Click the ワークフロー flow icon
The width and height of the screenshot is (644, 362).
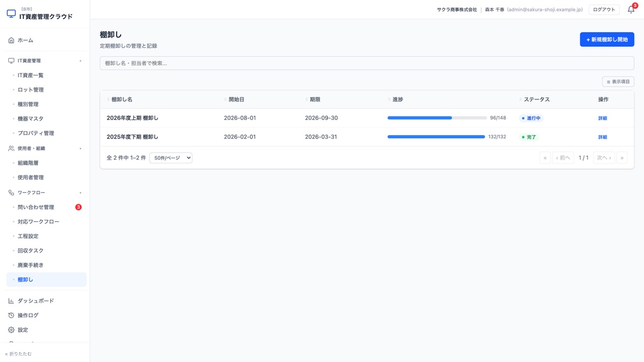[x=11, y=192]
